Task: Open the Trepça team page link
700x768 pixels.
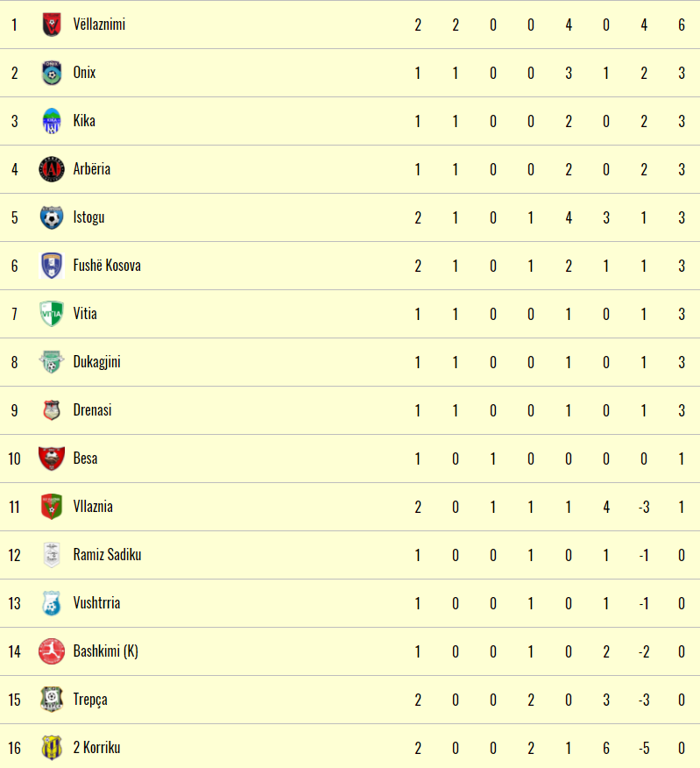Action: [x=90, y=700]
